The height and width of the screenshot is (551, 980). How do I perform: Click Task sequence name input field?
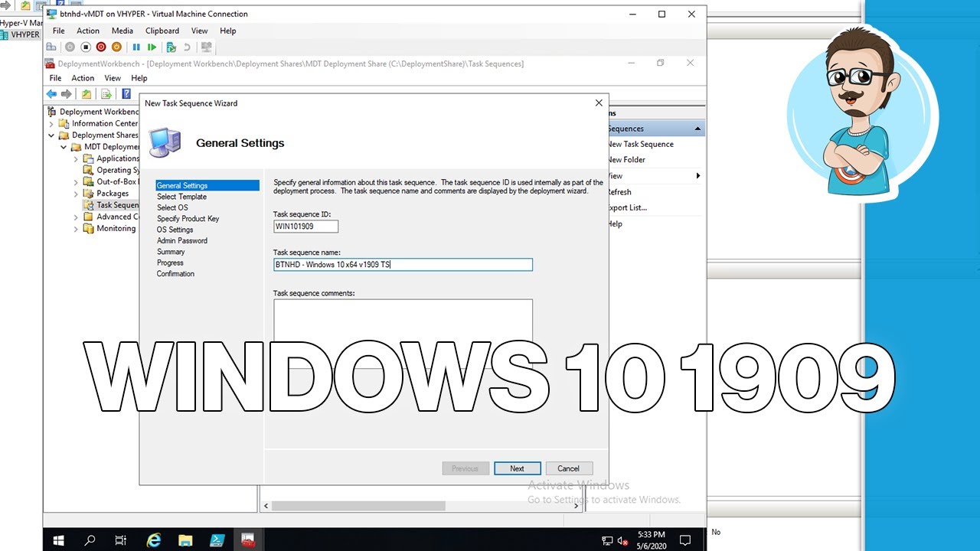[x=403, y=265]
